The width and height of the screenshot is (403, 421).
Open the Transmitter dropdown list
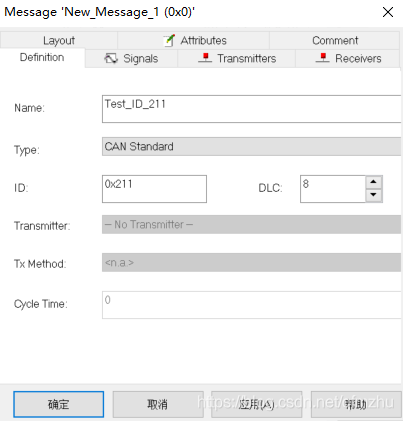point(251,224)
